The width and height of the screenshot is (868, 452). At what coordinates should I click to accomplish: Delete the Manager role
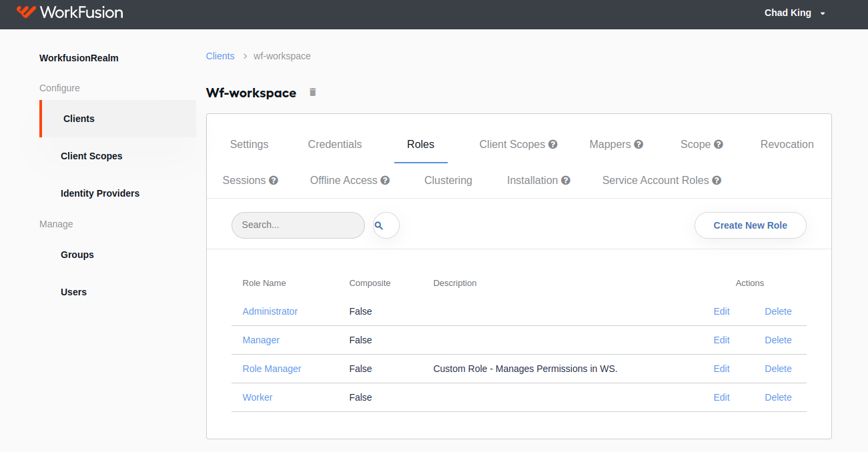tap(778, 340)
